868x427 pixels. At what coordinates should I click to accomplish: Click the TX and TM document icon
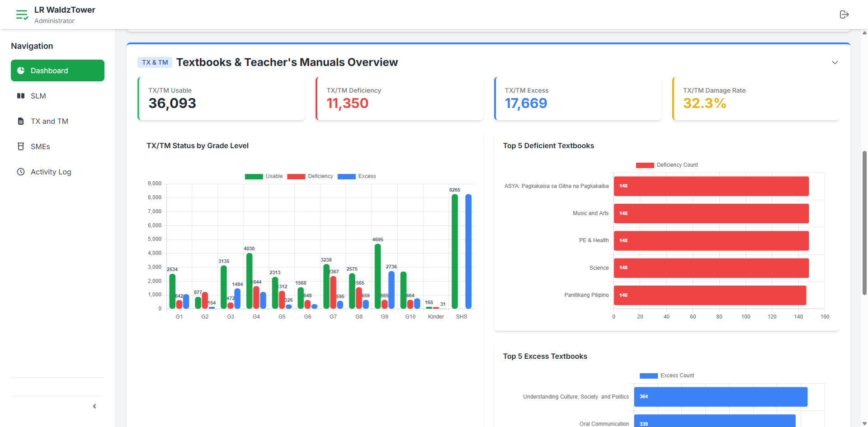[x=21, y=121]
